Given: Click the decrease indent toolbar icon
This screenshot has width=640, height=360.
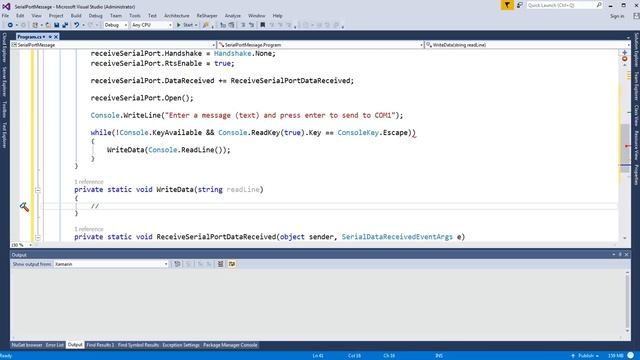Looking at the screenshot, I should (x=223, y=25).
